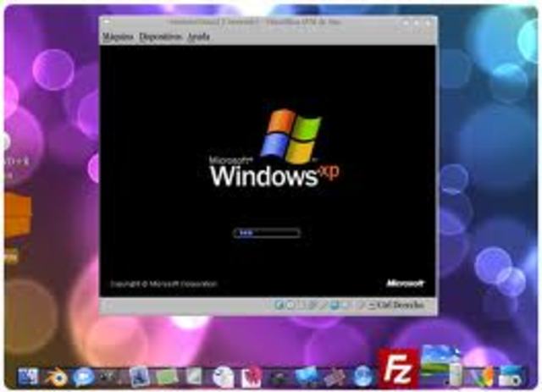The width and height of the screenshot is (542, 392).
Task: Launch Blender from the dock
Action: (x=55, y=377)
